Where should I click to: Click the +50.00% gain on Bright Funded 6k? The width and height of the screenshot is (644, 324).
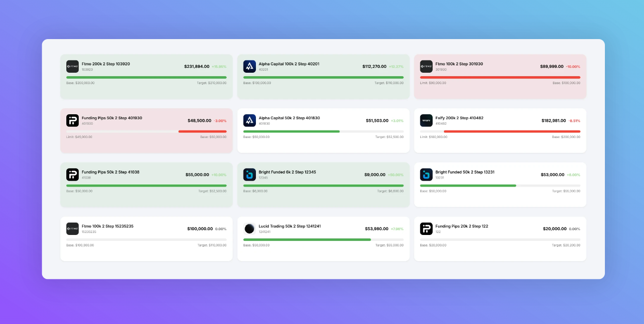[x=396, y=175]
